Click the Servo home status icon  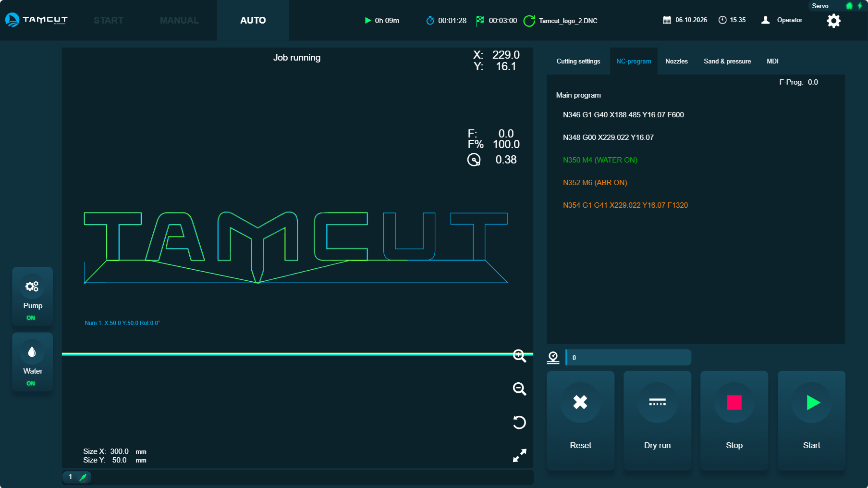pos(849,6)
